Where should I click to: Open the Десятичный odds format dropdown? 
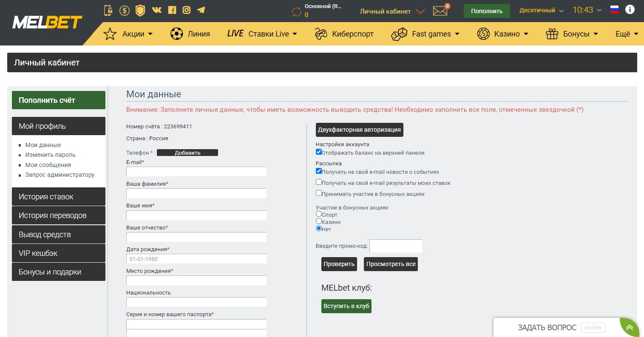542,11
